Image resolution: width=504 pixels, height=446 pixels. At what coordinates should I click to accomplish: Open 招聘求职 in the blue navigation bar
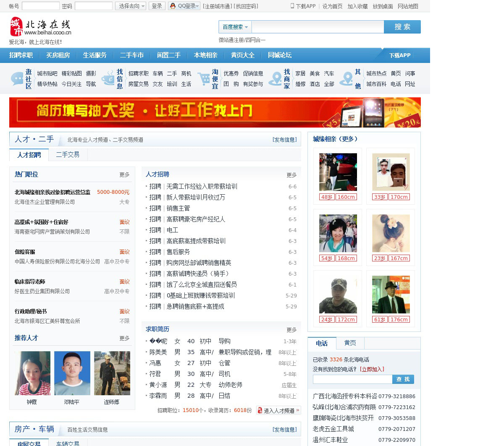coord(21,55)
